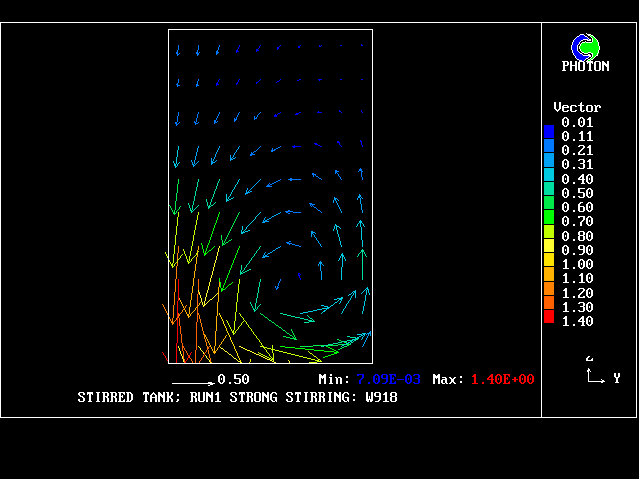639x479 pixels.
Task: Choose the orange 1.20 legend swatch
Action: 548,289
